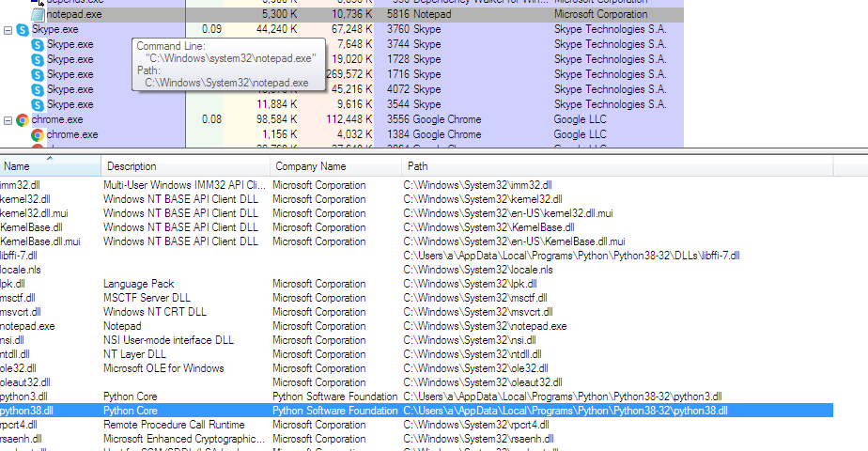
Task: Click the '3760 Skype' cell
Action: (x=414, y=29)
